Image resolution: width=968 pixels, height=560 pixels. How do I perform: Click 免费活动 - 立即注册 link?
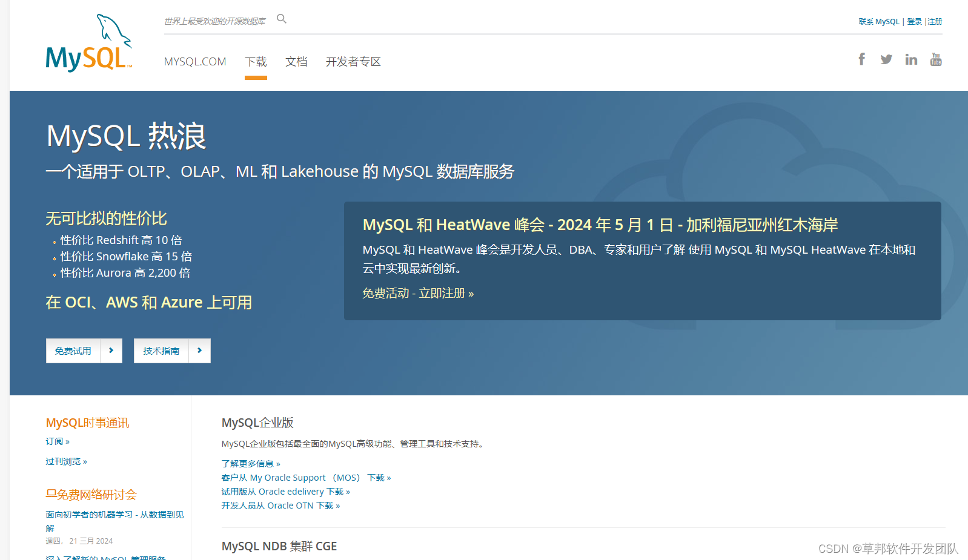point(418,294)
